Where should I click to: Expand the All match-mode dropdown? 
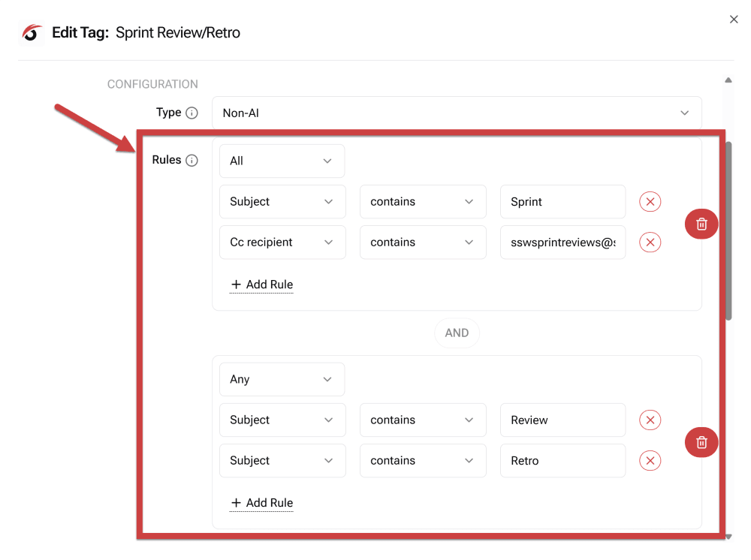pyautogui.click(x=282, y=161)
